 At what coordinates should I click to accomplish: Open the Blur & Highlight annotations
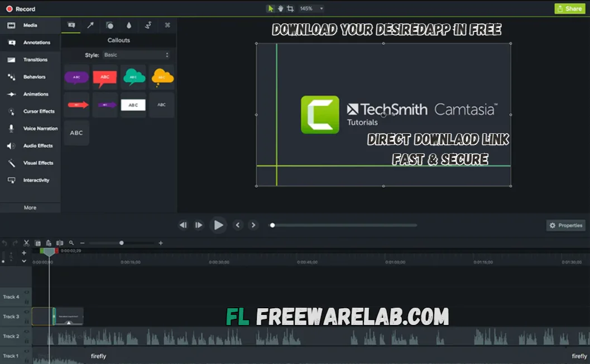point(129,26)
